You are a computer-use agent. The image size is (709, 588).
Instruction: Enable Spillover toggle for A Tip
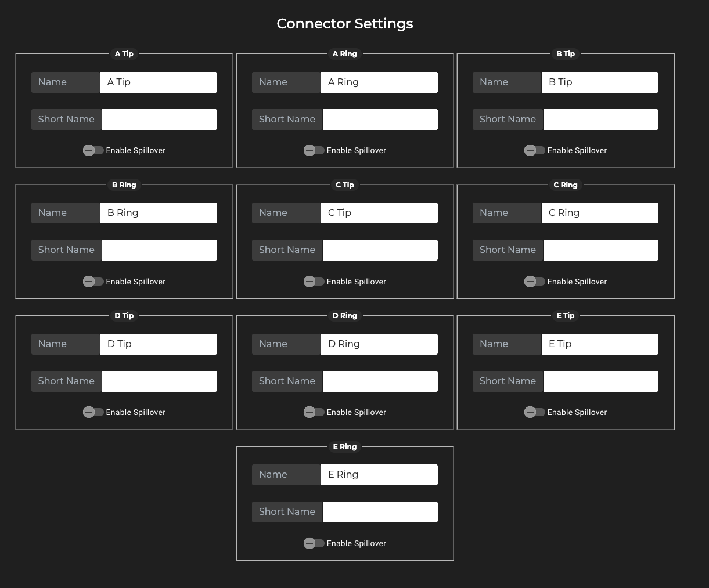tap(93, 150)
